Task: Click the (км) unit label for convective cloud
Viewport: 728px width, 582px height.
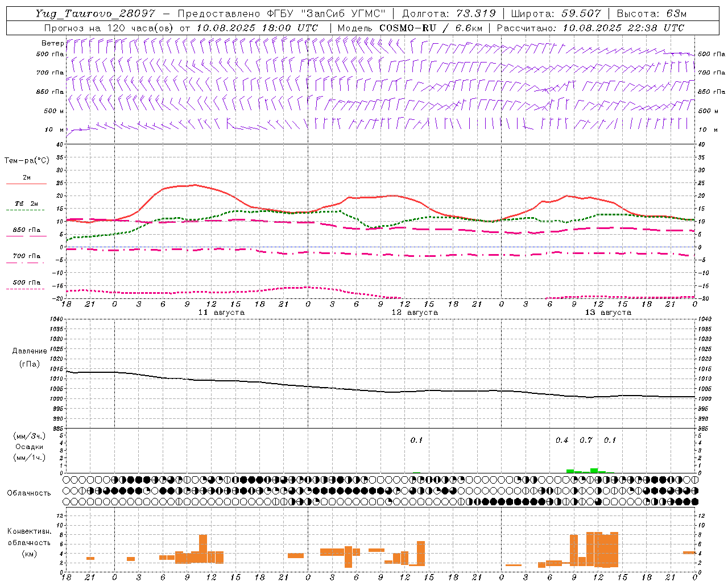Action: (x=29, y=554)
